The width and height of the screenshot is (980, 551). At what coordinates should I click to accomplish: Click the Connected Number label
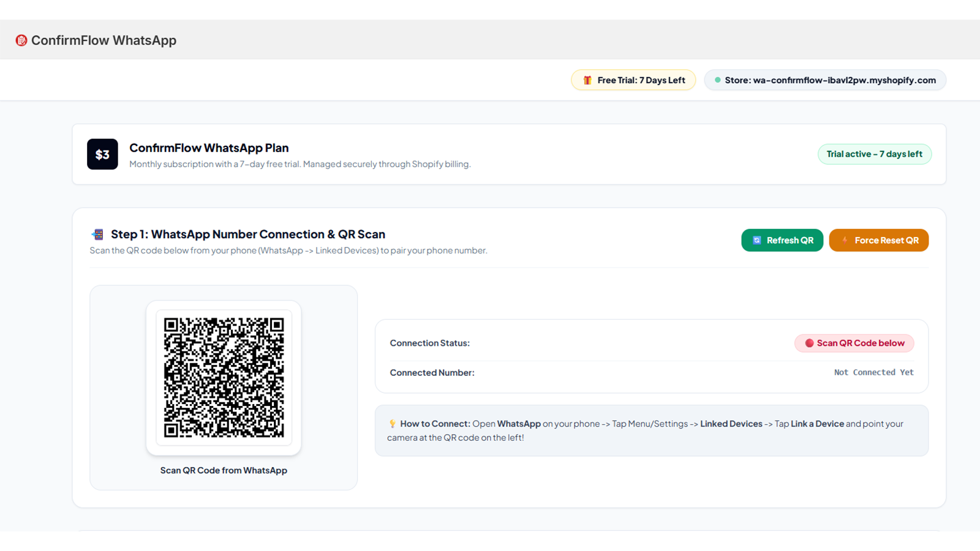pyautogui.click(x=432, y=373)
